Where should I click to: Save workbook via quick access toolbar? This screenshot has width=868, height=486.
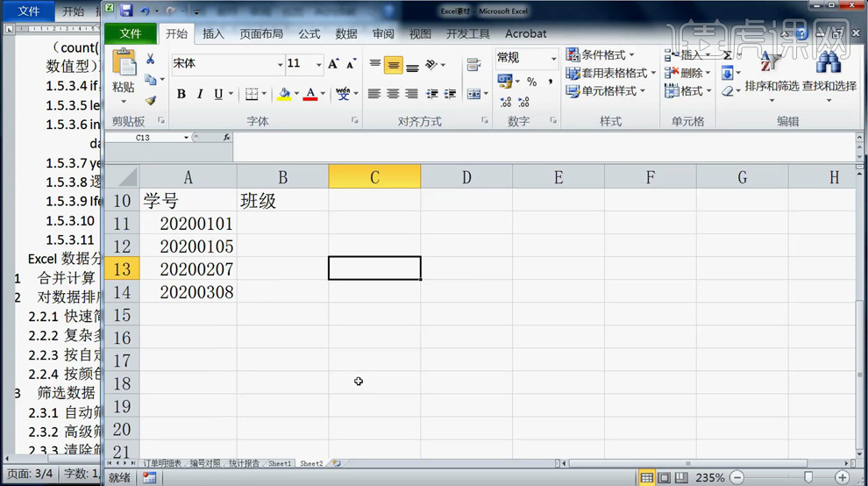tap(126, 10)
